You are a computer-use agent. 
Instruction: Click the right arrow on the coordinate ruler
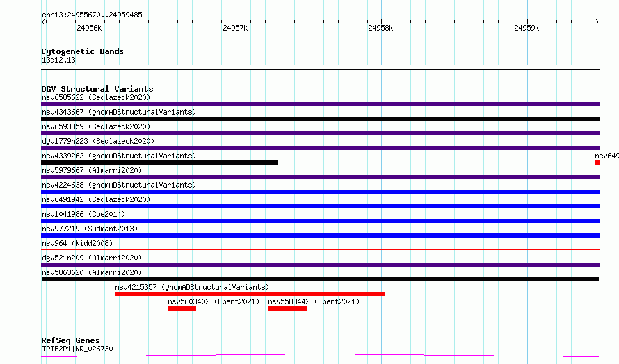pos(597,22)
